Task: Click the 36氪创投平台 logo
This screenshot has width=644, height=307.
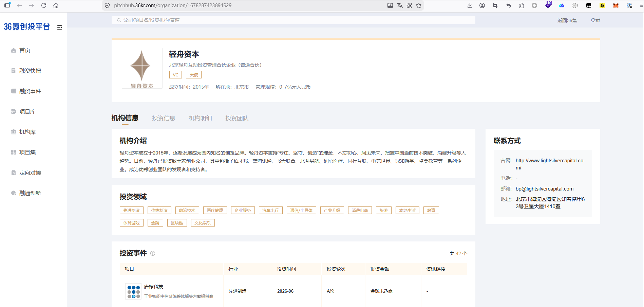Action: pos(27,26)
